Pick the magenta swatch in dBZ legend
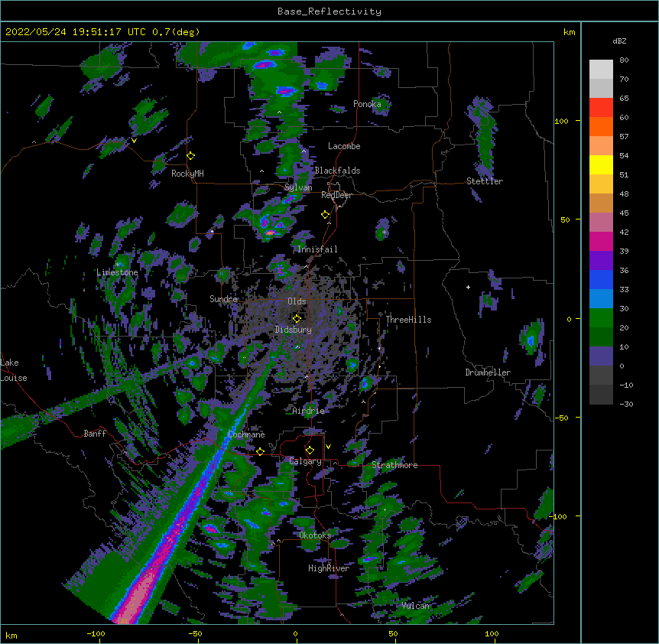This screenshot has height=644, width=659. (601, 241)
